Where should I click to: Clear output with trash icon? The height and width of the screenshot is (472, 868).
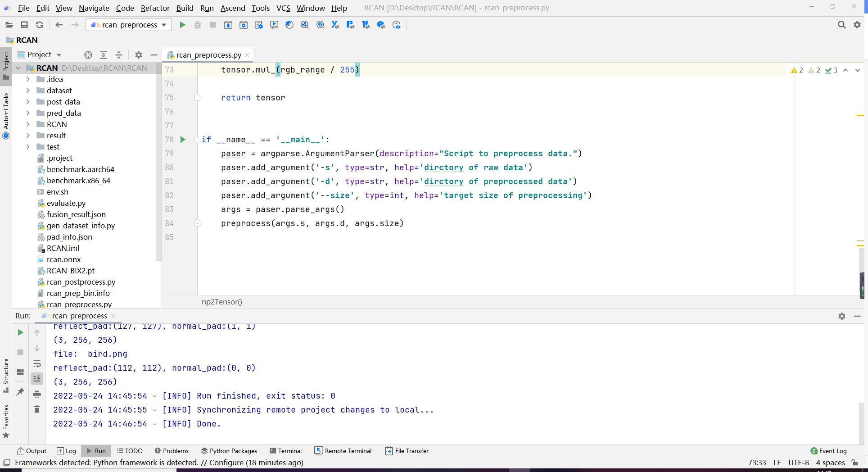[37, 409]
